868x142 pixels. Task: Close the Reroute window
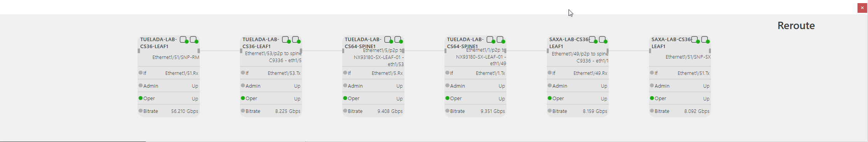[x=862, y=8]
